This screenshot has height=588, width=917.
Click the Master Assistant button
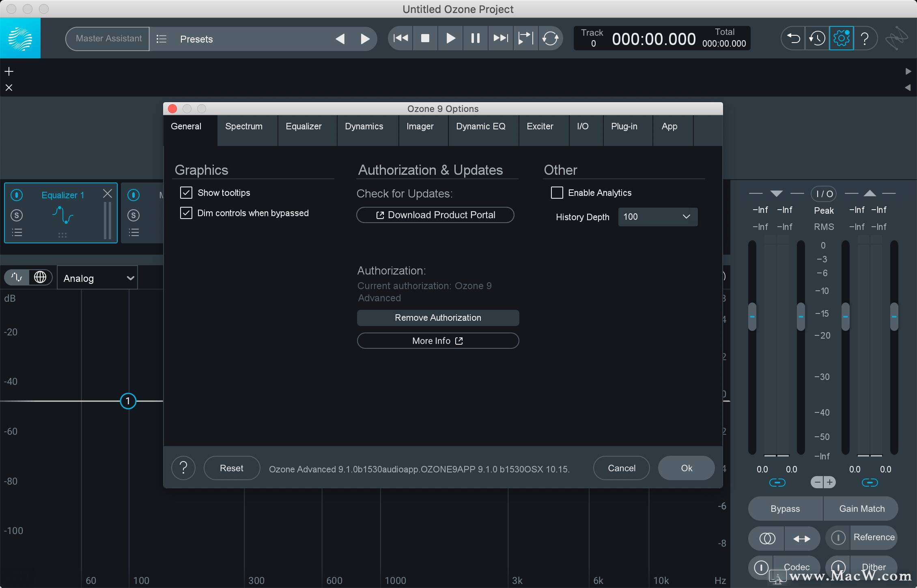pyautogui.click(x=108, y=39)
